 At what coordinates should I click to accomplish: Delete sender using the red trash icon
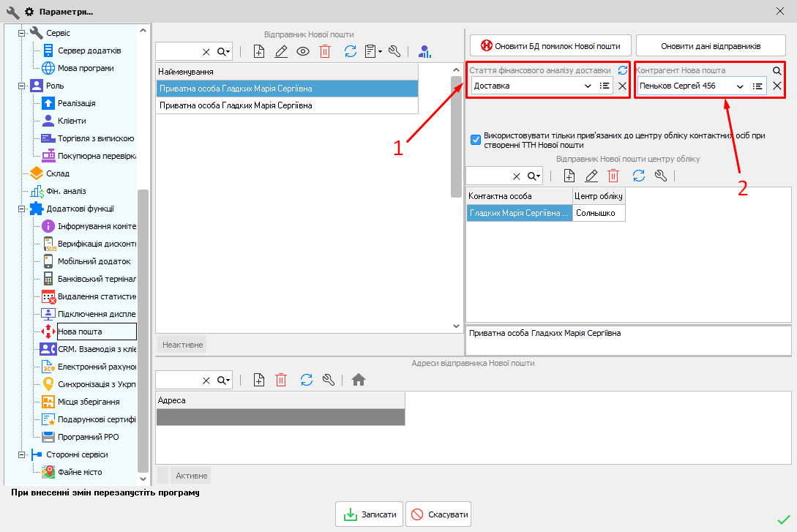325,51
